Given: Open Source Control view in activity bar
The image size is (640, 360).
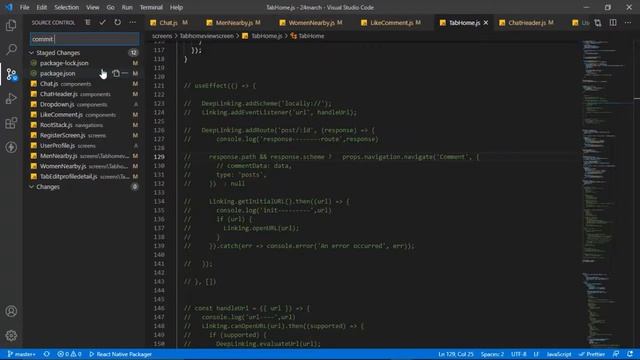Looking at the screenshot, I should pyautogui.click(x=11, y=74).
